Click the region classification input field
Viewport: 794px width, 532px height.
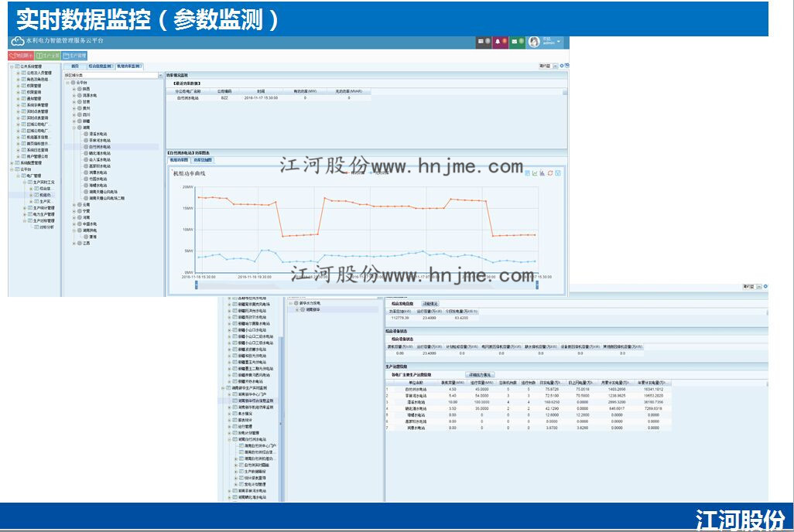[111, 76]
